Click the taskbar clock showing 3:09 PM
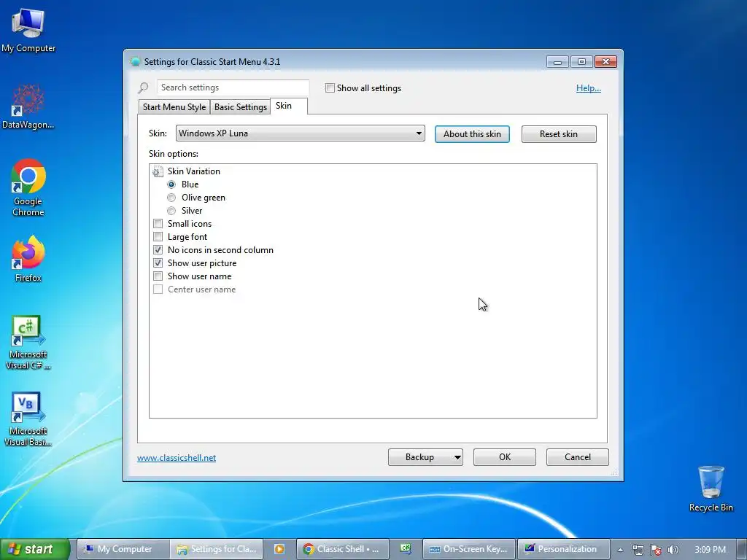747x560 pixels. pos(710,550)
